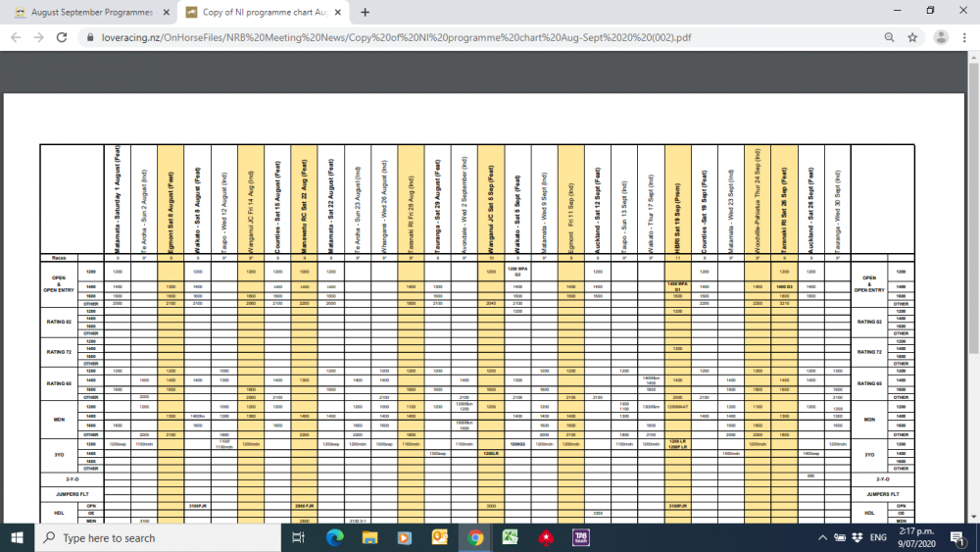Open Windows Task View
Viewport: 980px width, 552px height.
coord(298,537)
